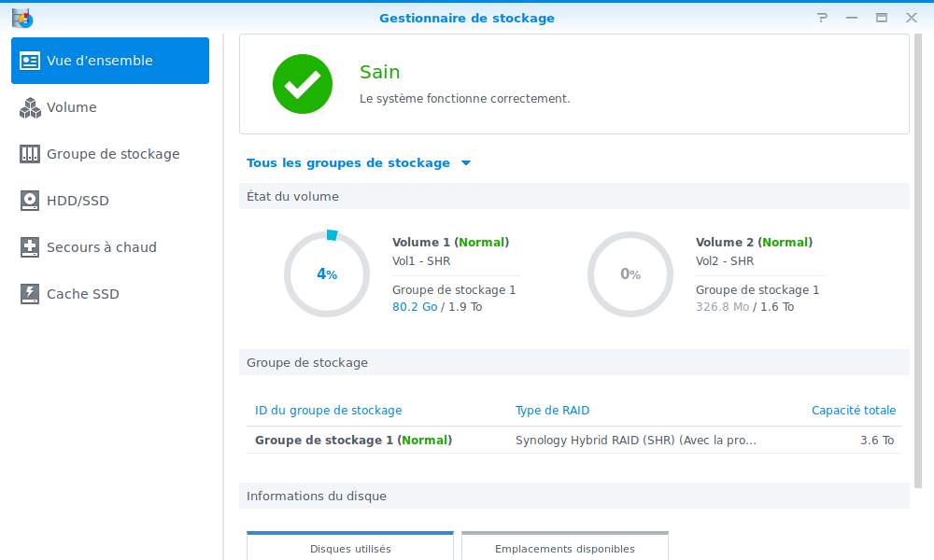
Task: Switch to the Emplacements disponibles tab
Action: (565, 548)
